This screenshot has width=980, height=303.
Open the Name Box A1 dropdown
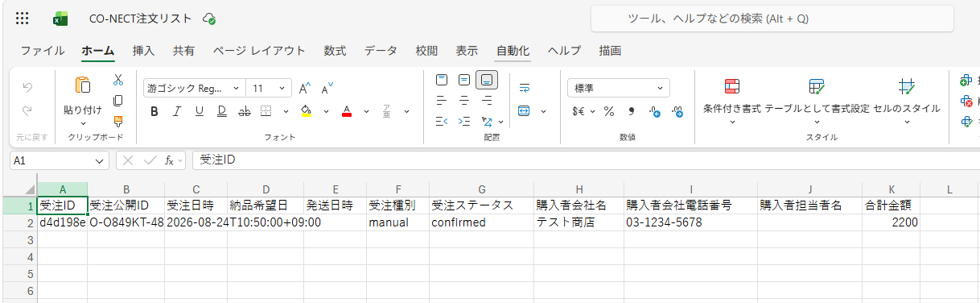[x=100, y=160]
